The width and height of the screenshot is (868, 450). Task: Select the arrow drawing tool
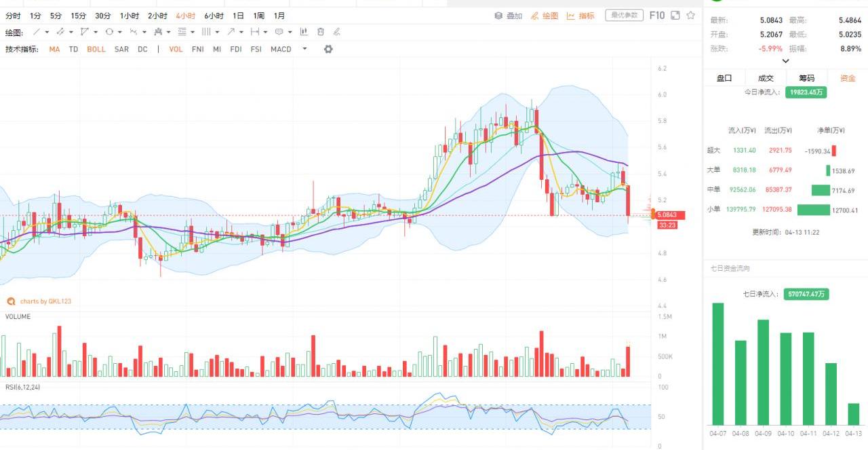pyautogui.click(x=231, y=32)
